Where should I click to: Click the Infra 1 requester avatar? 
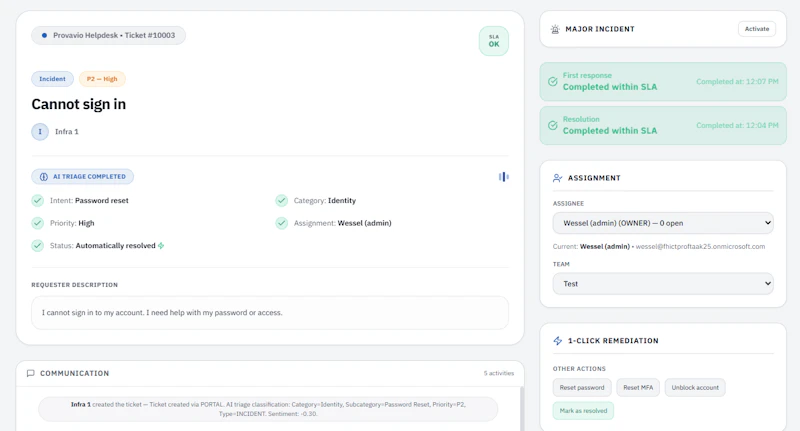40,132
